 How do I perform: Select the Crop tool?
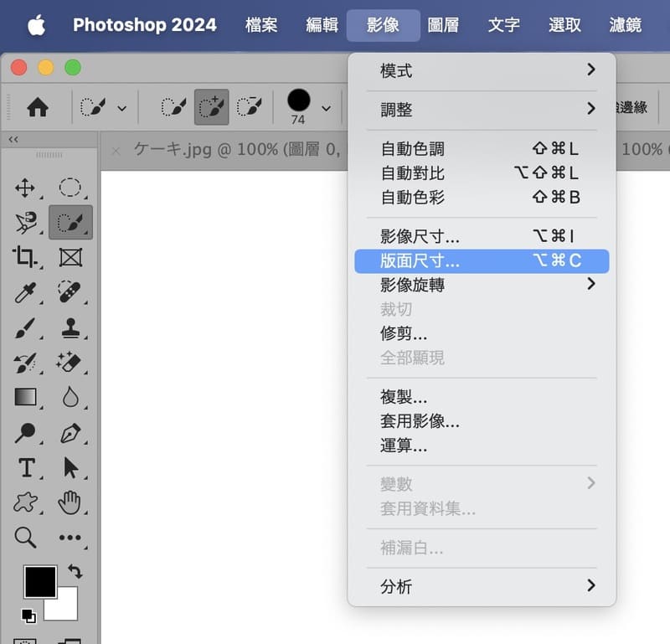24,257
